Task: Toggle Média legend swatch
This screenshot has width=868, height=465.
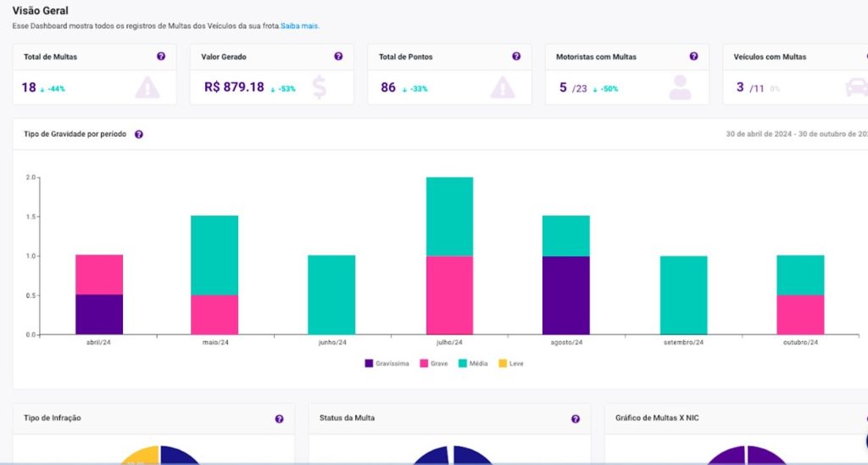Action: (x=463, y=363)
